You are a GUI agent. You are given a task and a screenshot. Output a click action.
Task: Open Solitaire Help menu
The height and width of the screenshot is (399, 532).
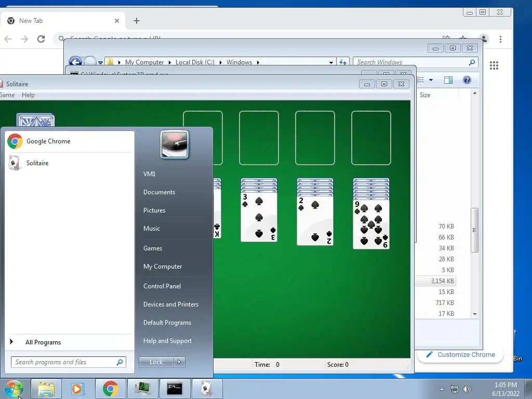click(x=28, y=95)
